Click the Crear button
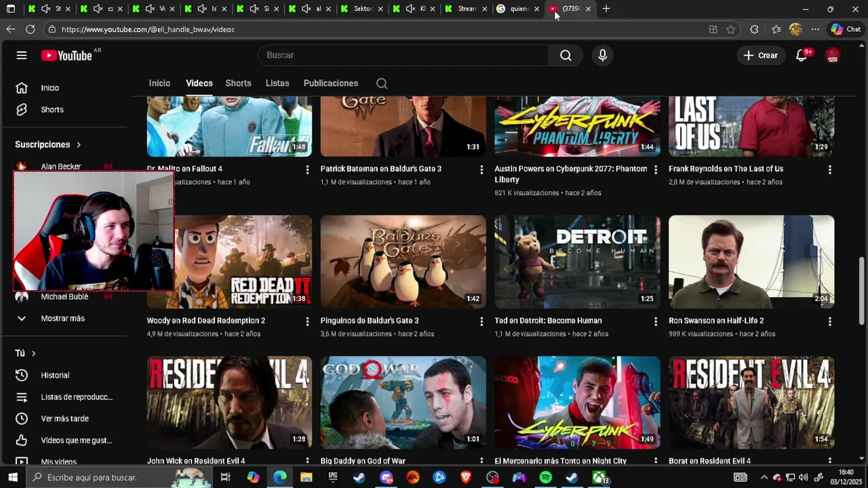 click(761, 56)
